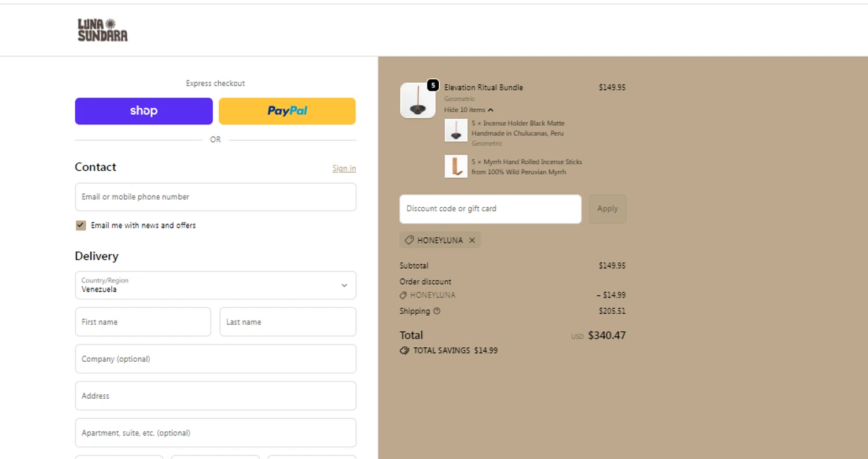Click the Subtotal label
This screenshot has height=459, width=868.
(414, 266)
